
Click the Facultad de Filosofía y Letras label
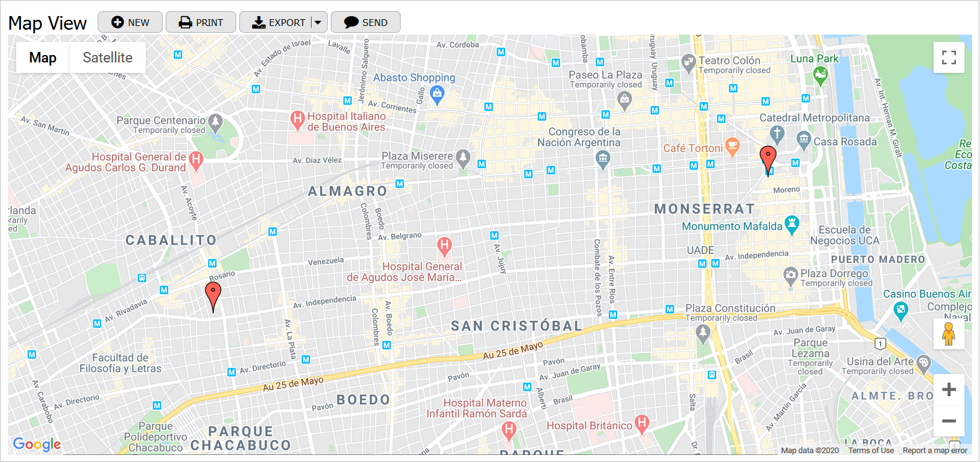pyautogui.click(x=120, y=363)
